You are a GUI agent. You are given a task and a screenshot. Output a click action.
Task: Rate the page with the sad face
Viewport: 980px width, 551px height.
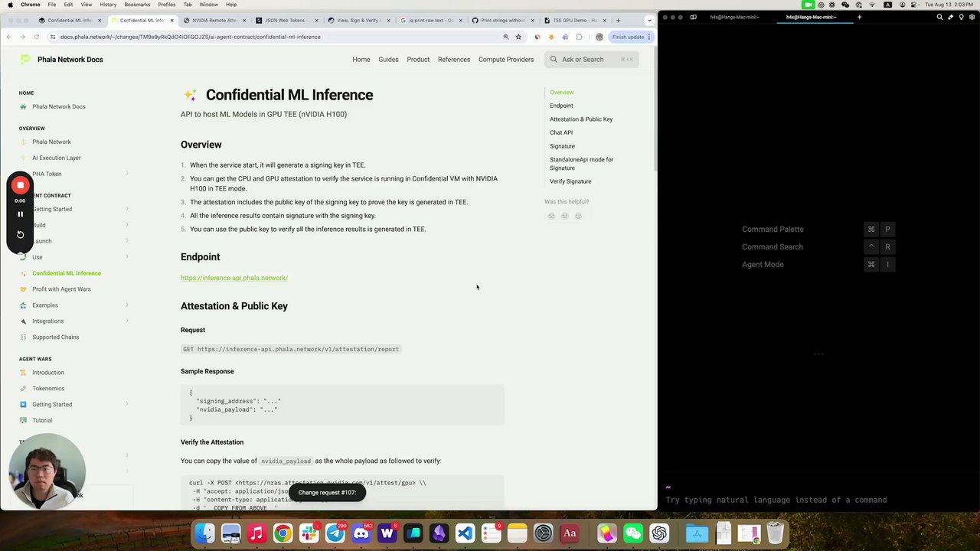coord(550,216)
